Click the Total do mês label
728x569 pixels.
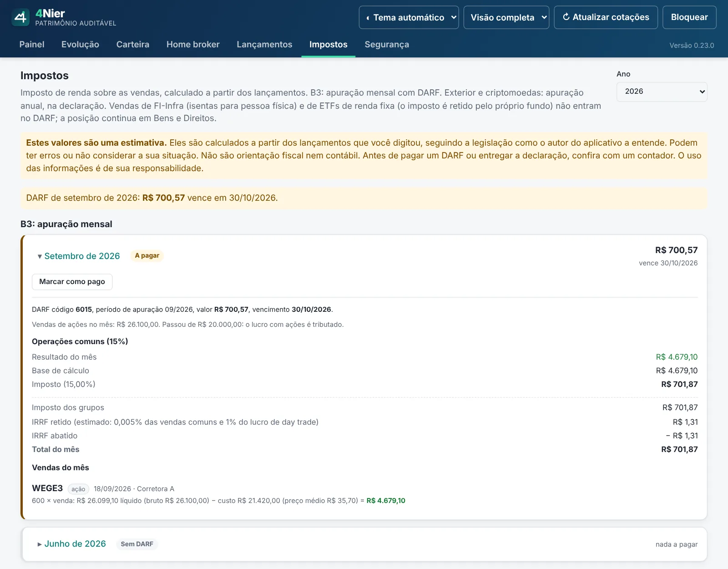[x=56, y=449]
